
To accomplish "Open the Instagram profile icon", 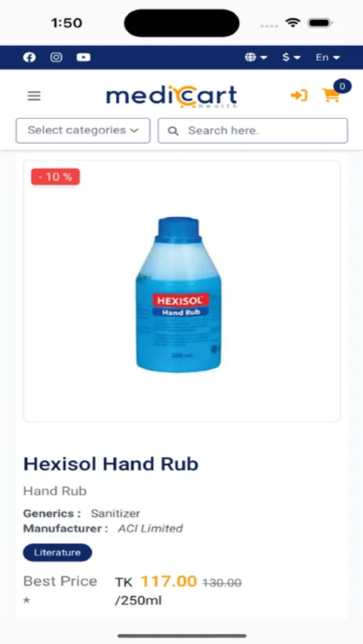I will 57,57.
